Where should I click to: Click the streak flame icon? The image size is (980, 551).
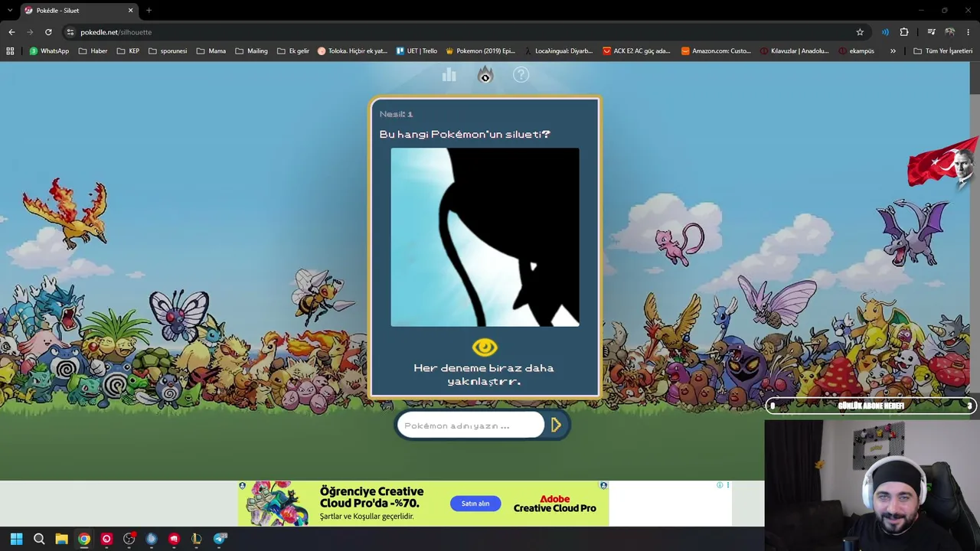(x=485, y=74)
